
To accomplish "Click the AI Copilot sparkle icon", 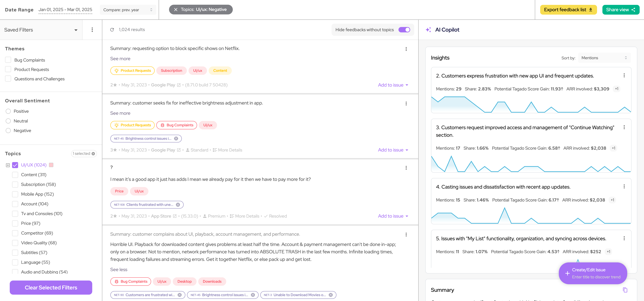I will pos(428,30).
